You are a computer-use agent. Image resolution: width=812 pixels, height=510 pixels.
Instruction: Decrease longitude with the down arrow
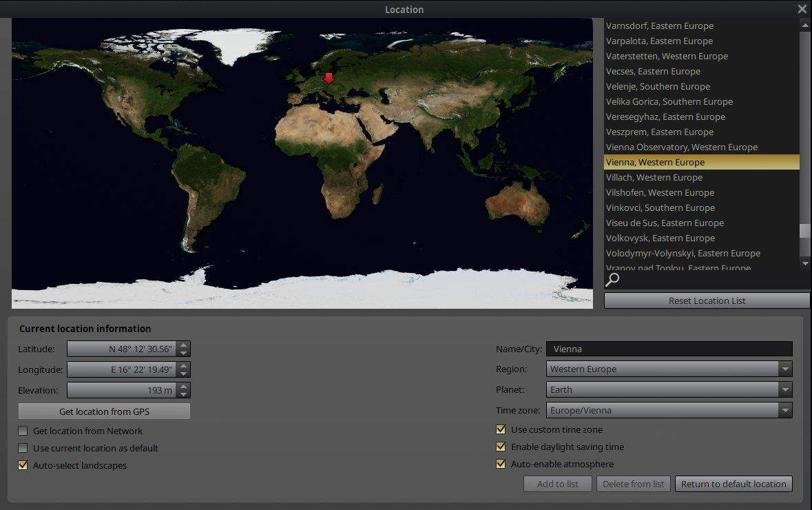pyautogui.click(x=183, y=374)
